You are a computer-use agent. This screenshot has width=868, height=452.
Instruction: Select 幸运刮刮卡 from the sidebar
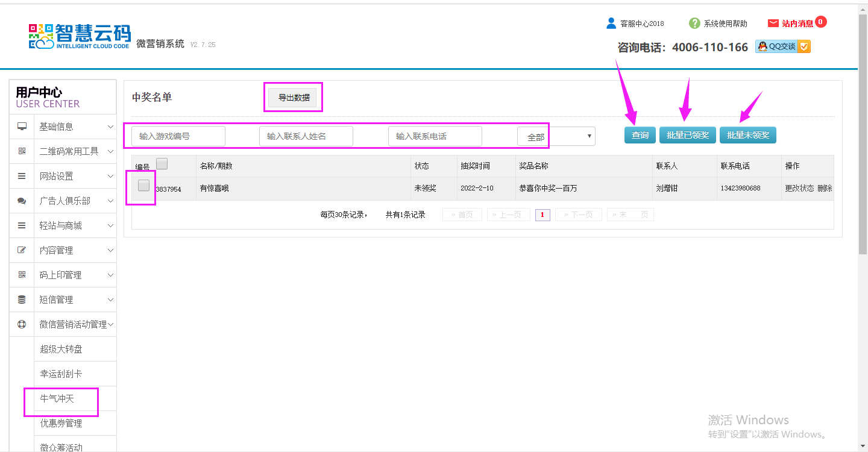pos(61,374)
